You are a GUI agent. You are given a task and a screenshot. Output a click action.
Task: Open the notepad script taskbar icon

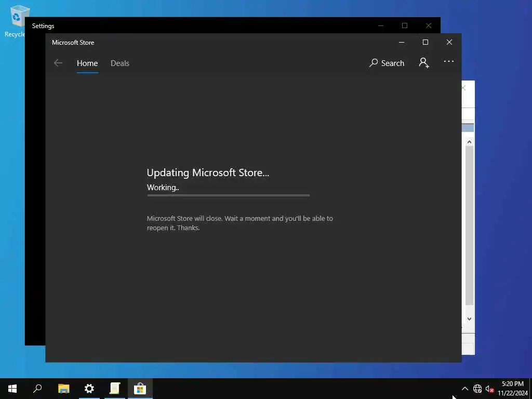(115, 389)
